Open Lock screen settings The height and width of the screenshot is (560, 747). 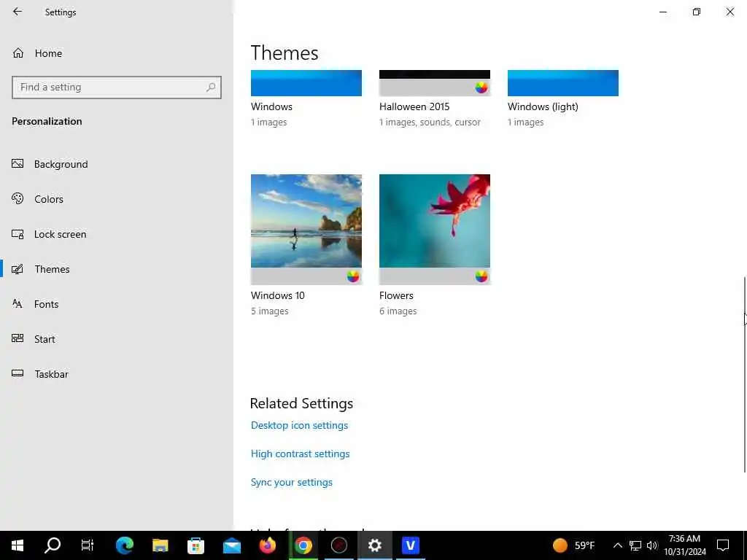coord(60,234)
